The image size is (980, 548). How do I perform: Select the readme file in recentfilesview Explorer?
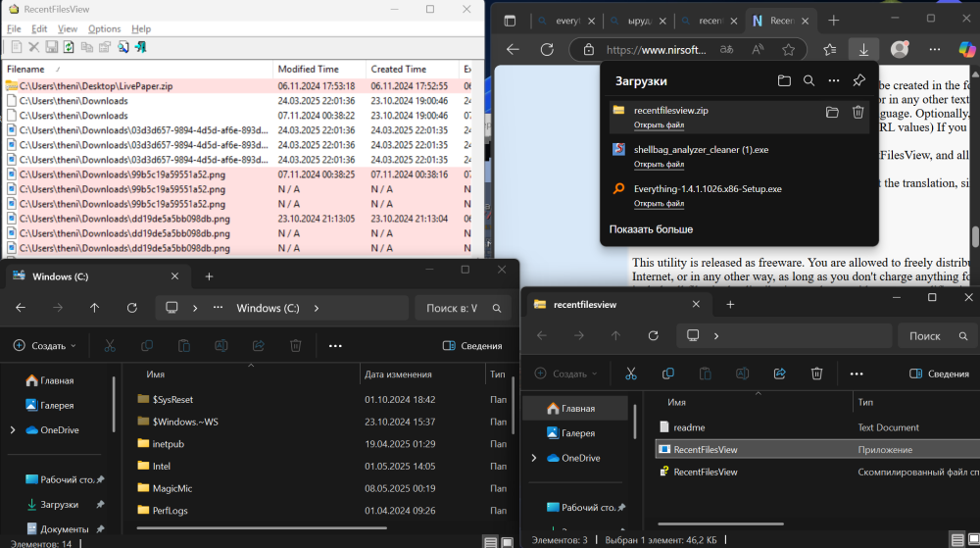coord(689,427)
